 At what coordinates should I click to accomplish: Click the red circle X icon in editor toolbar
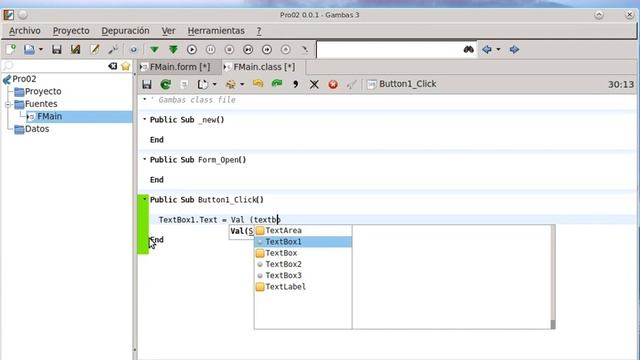point(333,84)
